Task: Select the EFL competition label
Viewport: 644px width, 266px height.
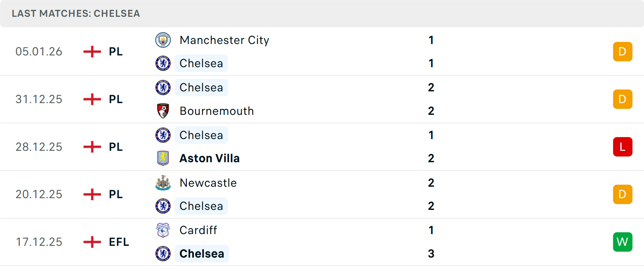Action: [119, 242]
